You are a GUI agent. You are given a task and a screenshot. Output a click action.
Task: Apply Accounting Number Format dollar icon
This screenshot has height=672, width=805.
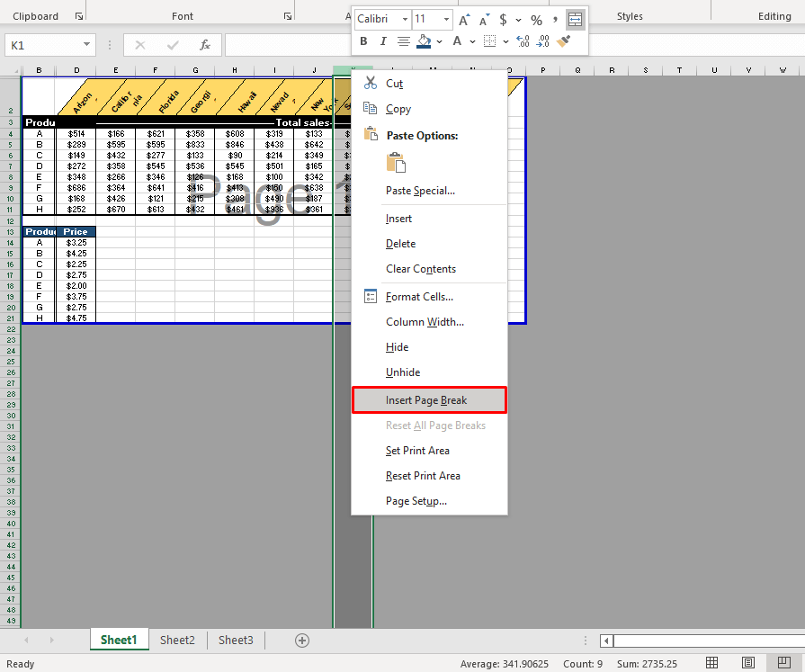502,17
